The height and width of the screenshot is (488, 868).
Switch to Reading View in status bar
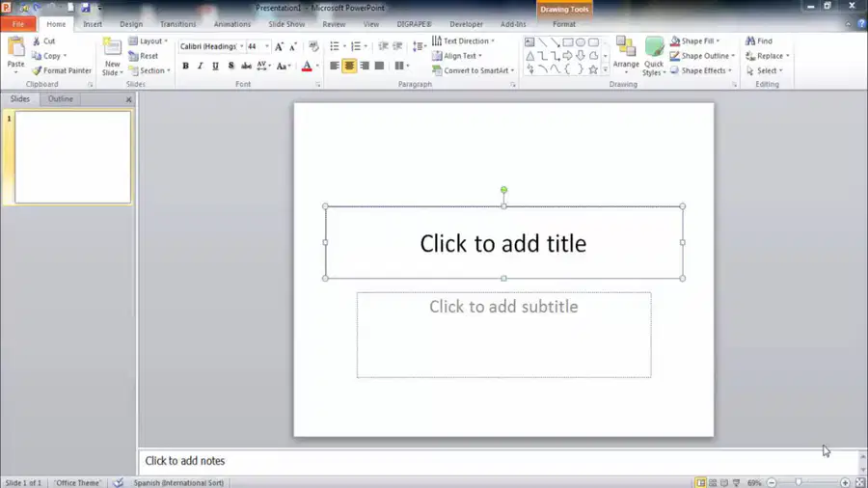pyautogui.click(x=724, y=483)
